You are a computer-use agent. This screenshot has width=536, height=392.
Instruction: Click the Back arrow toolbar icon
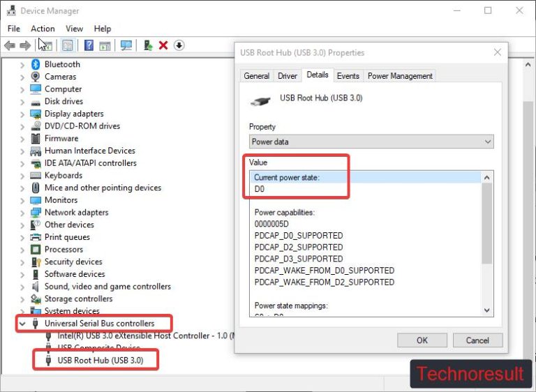point(10,45)
